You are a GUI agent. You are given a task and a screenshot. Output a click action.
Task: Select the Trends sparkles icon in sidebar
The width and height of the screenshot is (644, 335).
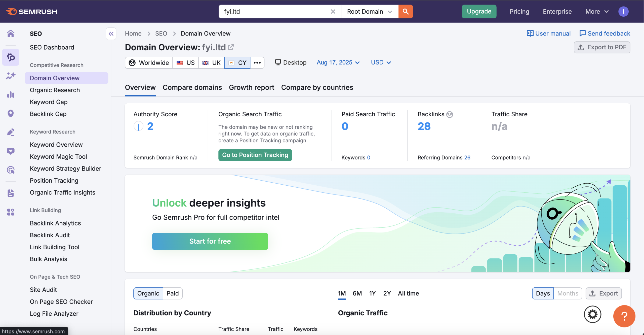coord(10,76)
